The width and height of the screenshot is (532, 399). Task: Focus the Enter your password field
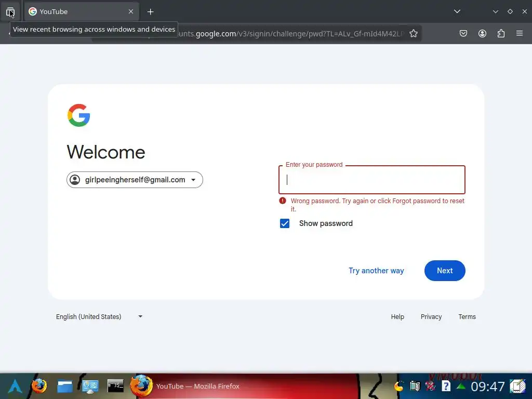pos(372,180)
